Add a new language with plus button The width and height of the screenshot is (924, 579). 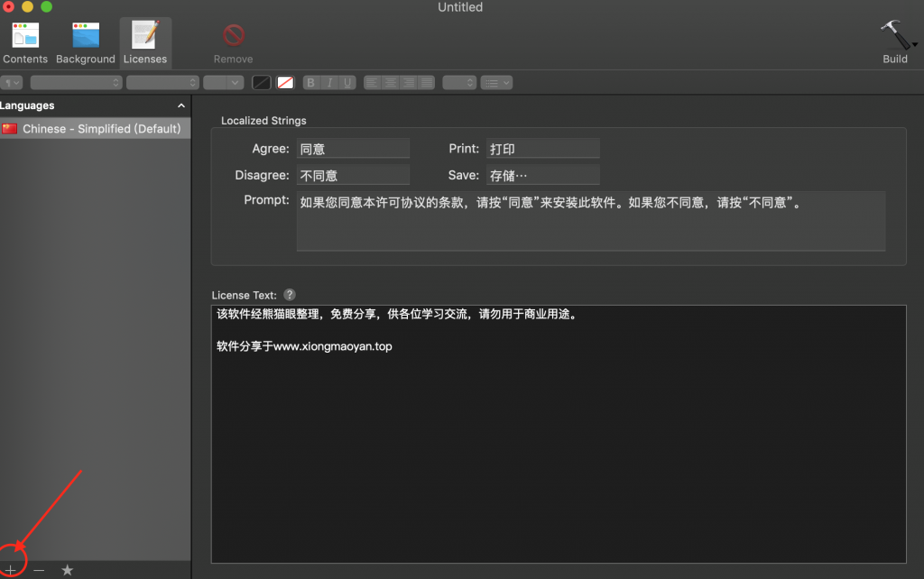click(x=11, y=570)
